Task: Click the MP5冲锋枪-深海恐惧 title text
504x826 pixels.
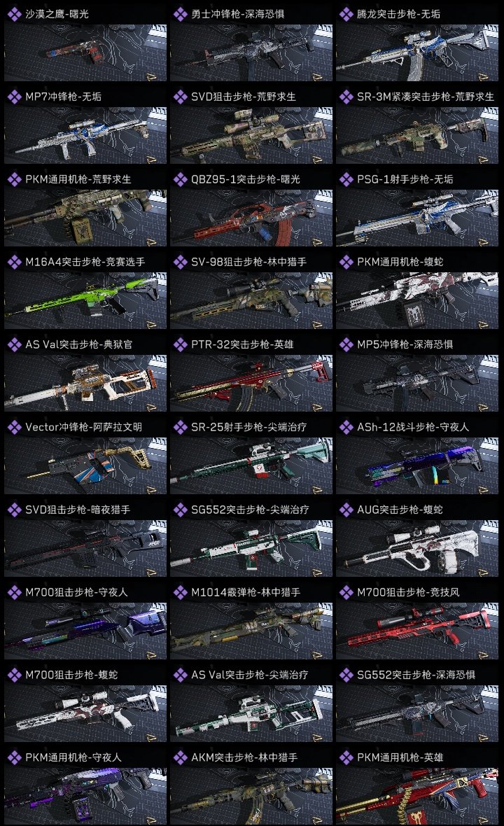Action: 405,344
